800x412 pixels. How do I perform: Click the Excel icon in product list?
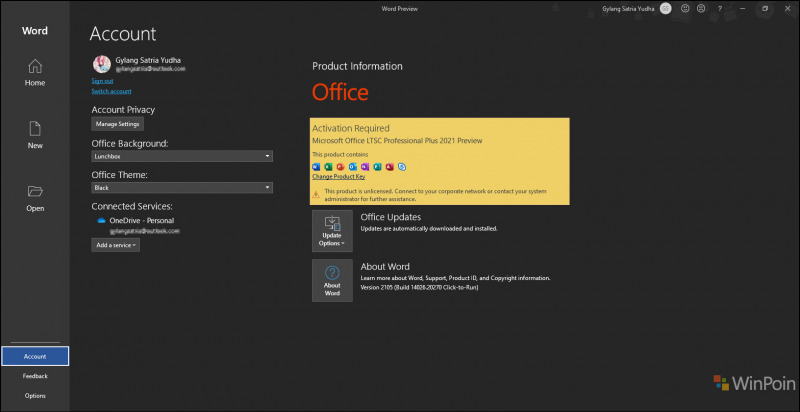329,167
